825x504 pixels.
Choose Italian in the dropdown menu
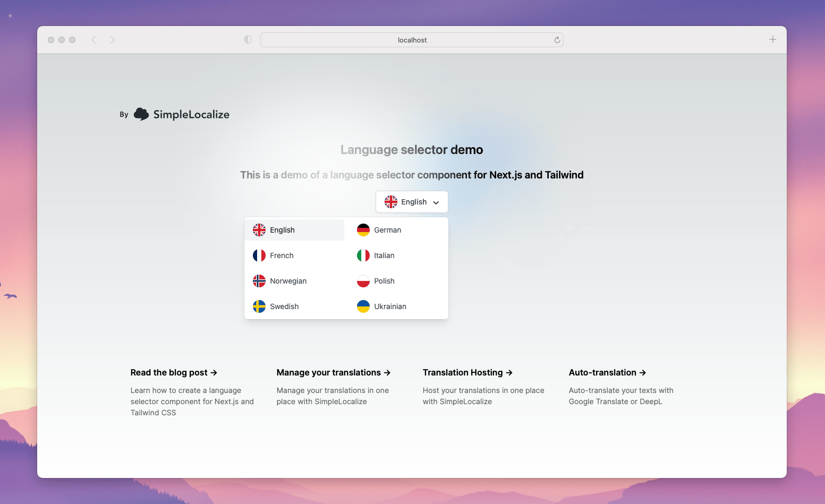point(398,255)
